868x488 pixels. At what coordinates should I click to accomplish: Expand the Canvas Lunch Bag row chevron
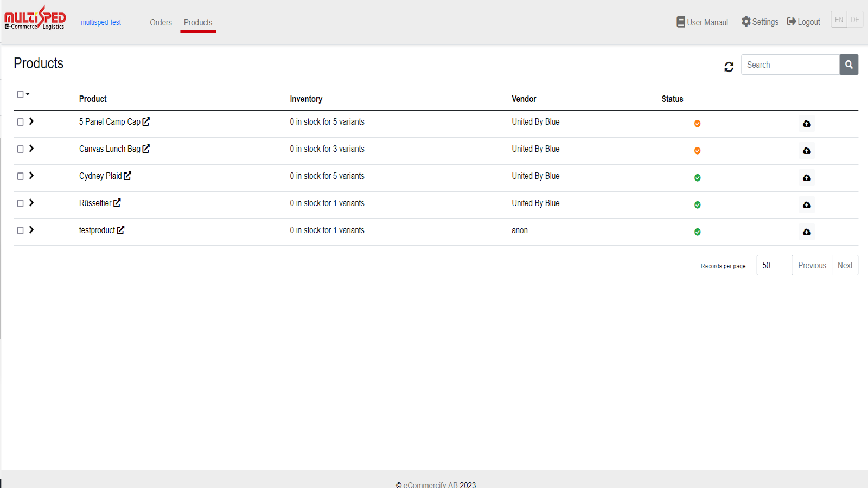click(x=31, y=149)
